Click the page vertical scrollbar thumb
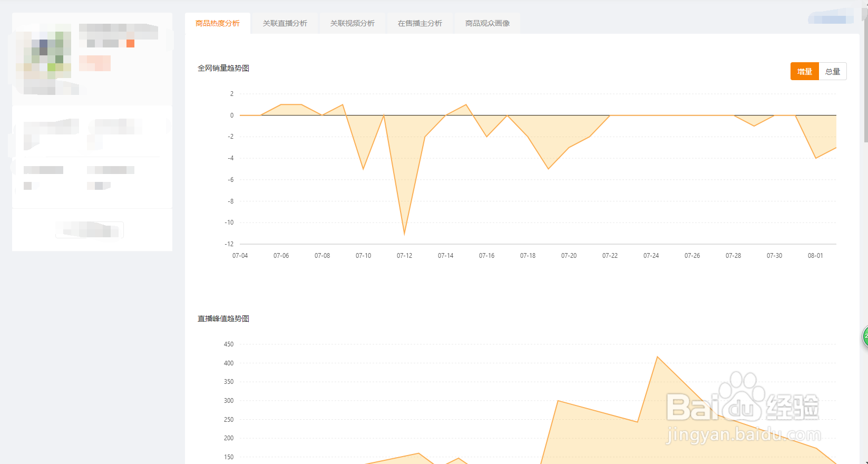The width and height of the screenshot is (868, 464). [x=865, y=74]
